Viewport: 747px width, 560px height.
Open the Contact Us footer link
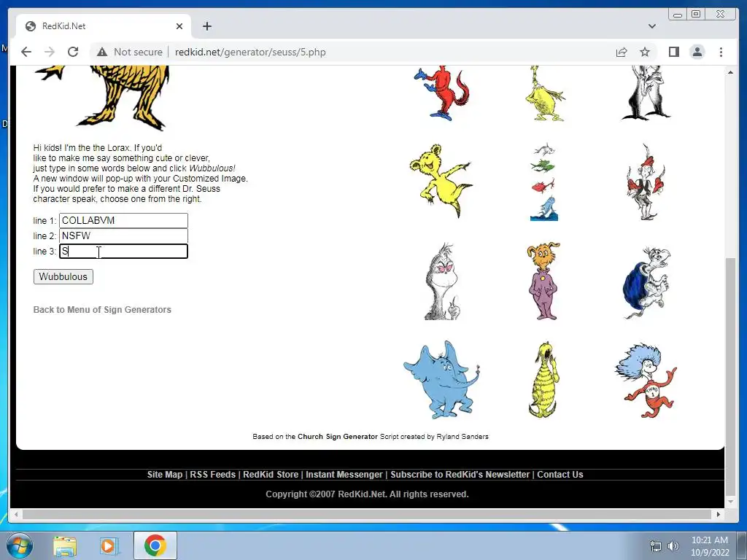click(560, 474)
